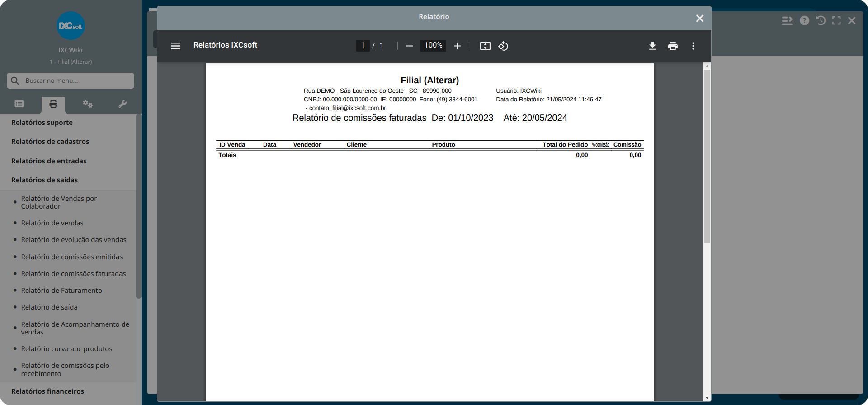Print the report from PDF toolbar
Screen dimensions: 868x405
click(x=673, y=46)
